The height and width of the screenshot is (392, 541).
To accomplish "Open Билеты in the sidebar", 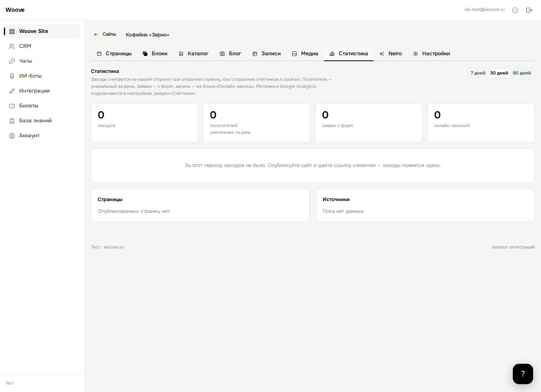I will [42, 106].
